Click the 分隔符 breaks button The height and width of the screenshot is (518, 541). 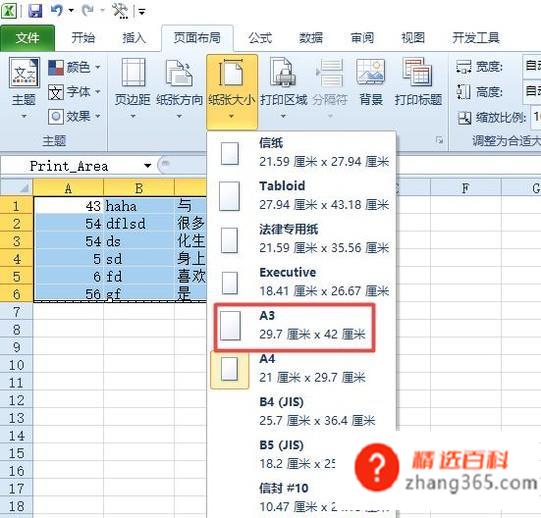[x=330, y=89]
